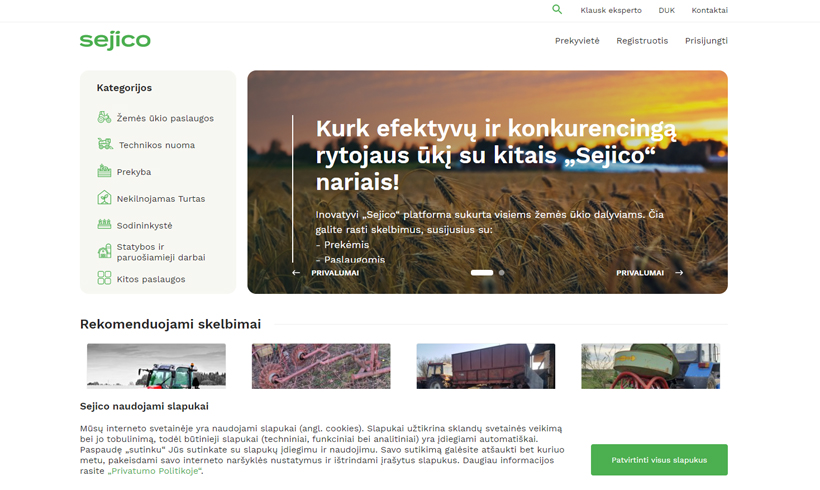
Task: Click the seedlings icon beside Sodininkystė
Action: (104, 224)
